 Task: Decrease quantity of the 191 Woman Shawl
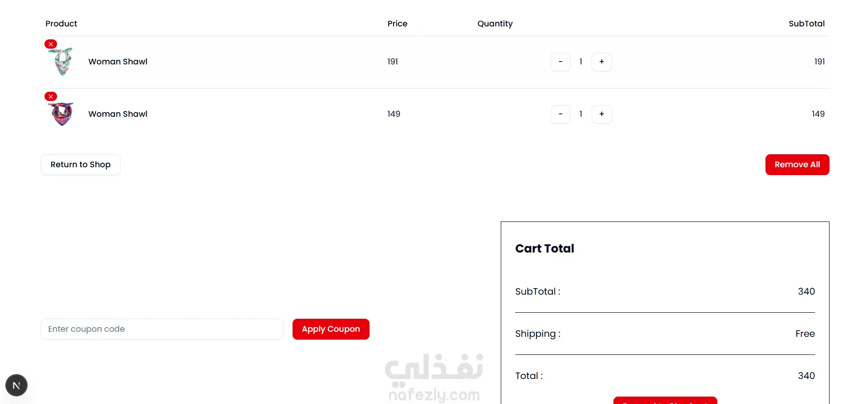pyautogui.click(x=560, y=62)
